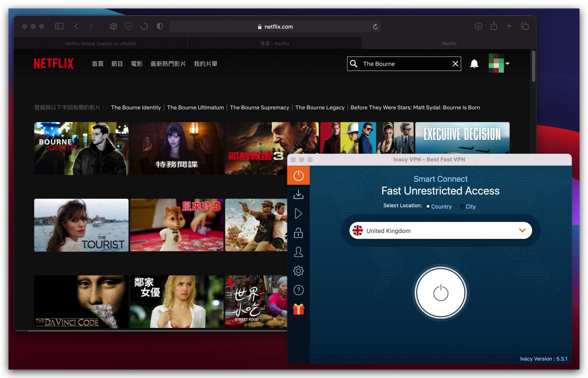Go forward in Safari
Image resolution: width=588 pixels, height=378 pixels.
click(91, 26)
